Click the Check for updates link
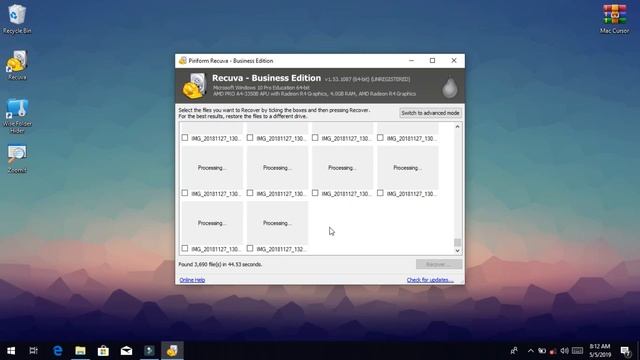The image size is (640, 360). [430, 280]
